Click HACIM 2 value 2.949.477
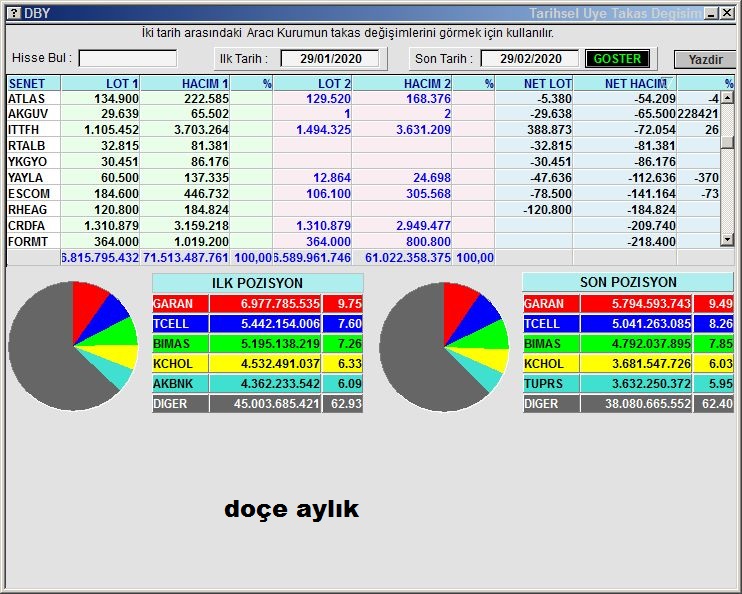The width and height of the screenshot is (742, 594). (x=423, y=225)
